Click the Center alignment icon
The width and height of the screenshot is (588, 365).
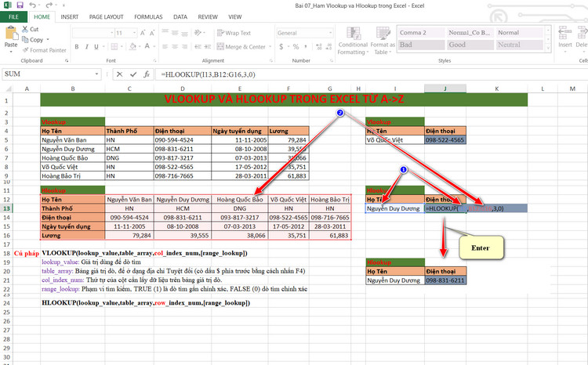[x=175, y=46]
